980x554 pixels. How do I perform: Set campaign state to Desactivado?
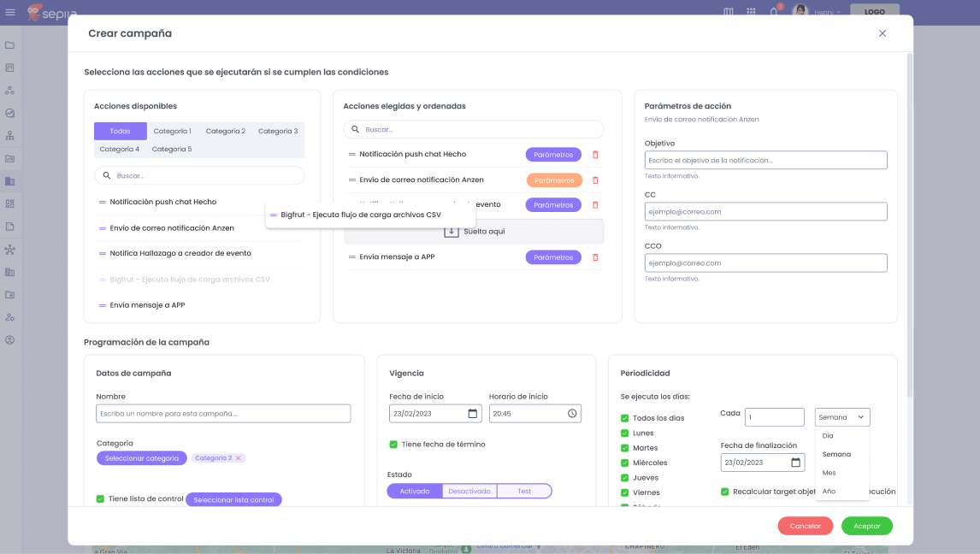pyautogui.click(x=469, y=491)
